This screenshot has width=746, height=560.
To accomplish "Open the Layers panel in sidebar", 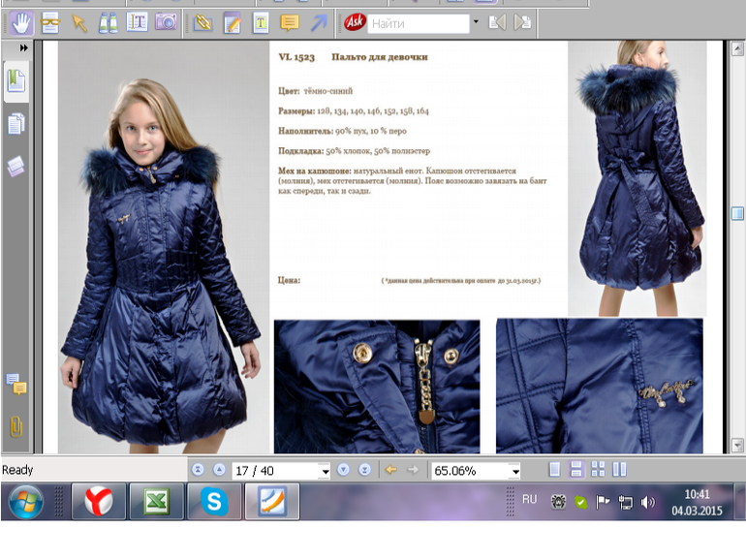I will pyautogui.click(x=16, y=167).
